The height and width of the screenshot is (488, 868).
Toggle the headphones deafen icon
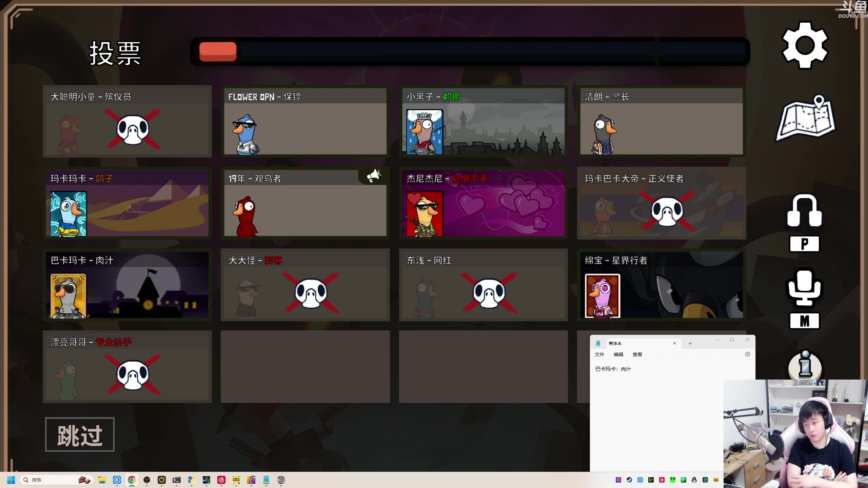[804, 211]
